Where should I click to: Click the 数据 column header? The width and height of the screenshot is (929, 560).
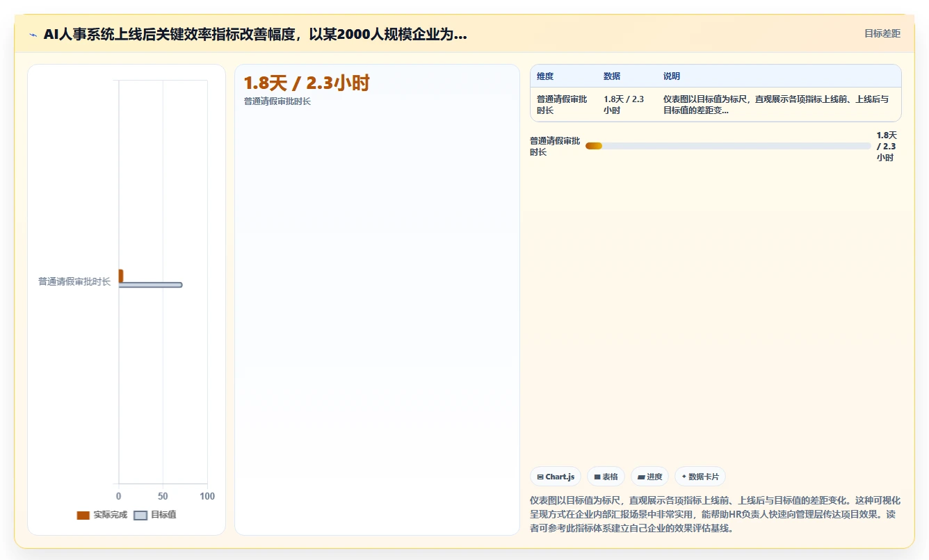point(612,76)
